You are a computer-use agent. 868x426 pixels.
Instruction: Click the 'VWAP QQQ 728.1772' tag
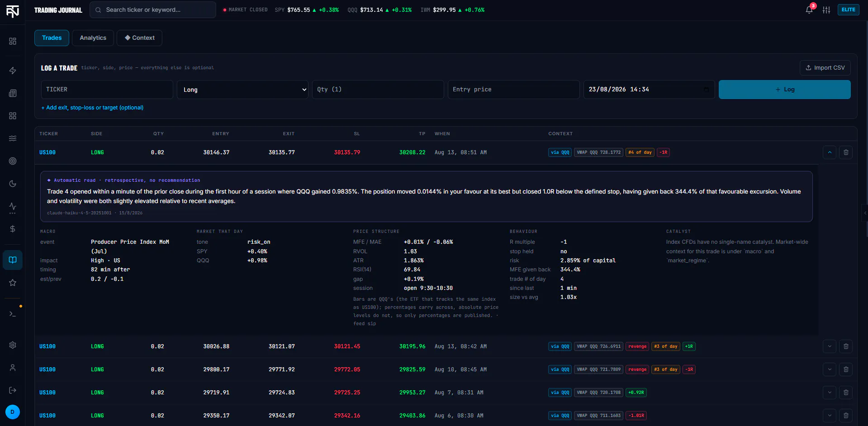pyautogui.click(x=598, y=152)
